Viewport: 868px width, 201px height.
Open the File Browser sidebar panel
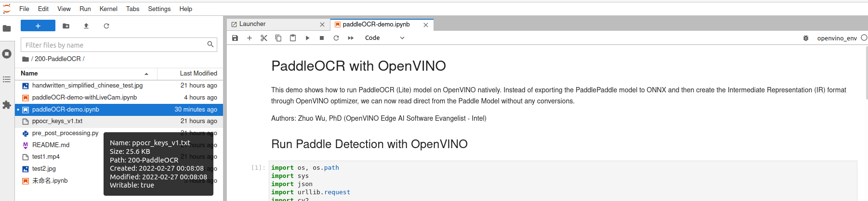7,28
